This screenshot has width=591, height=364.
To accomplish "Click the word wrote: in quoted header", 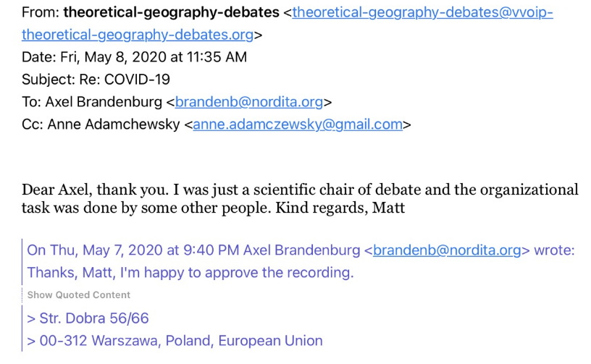I will click(554, 250).
